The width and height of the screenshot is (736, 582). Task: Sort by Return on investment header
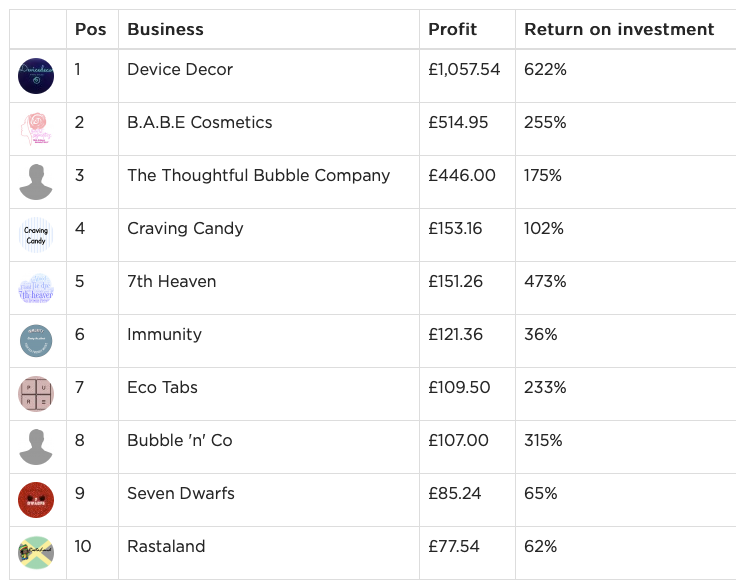619,29
